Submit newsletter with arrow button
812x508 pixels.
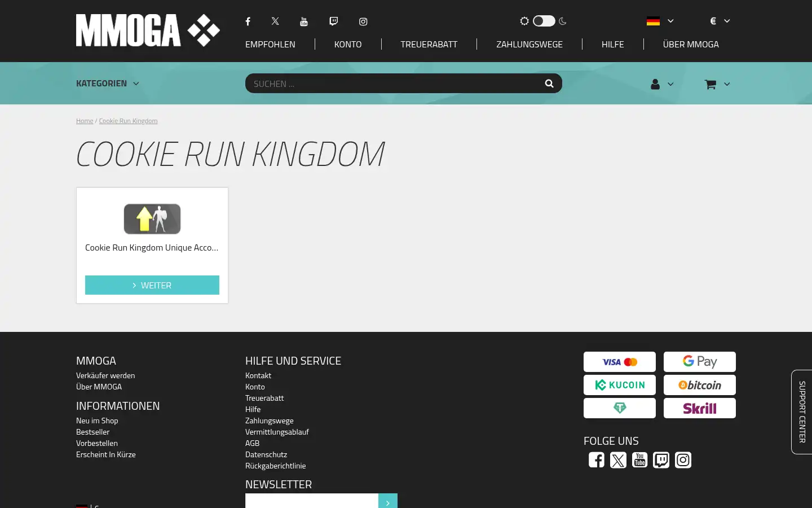[x=388, y=501]
